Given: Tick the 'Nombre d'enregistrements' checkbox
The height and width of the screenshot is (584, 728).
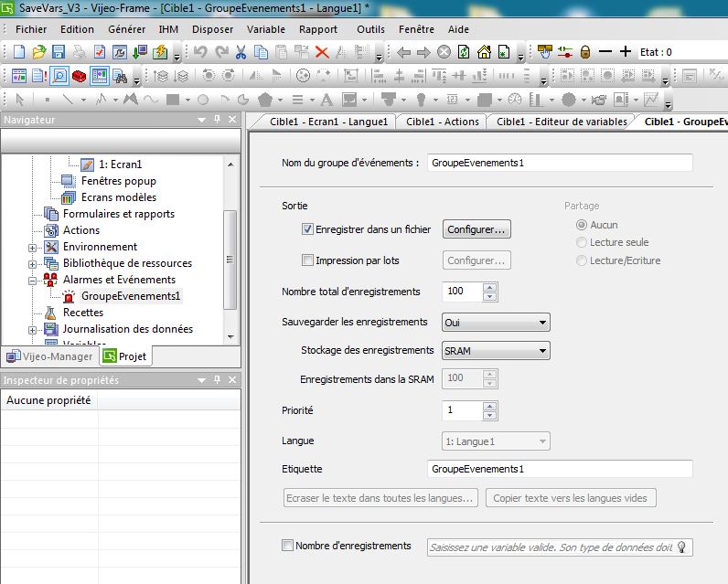Looking at the screenshot, I should coord(288,546).
